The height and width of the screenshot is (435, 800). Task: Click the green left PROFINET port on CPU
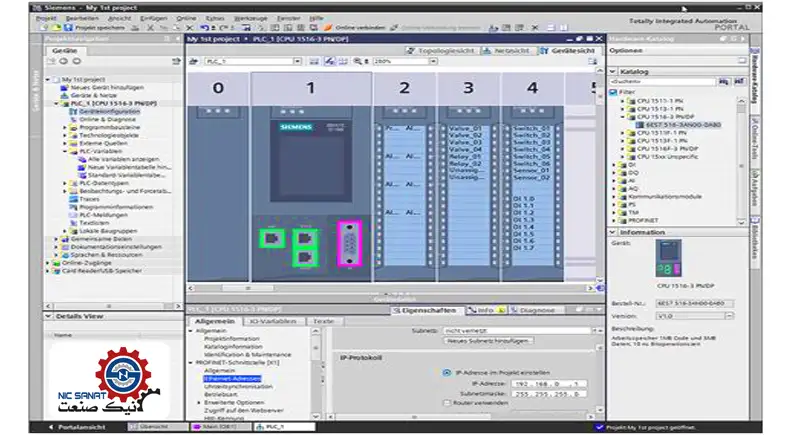(x=272, y=239)
